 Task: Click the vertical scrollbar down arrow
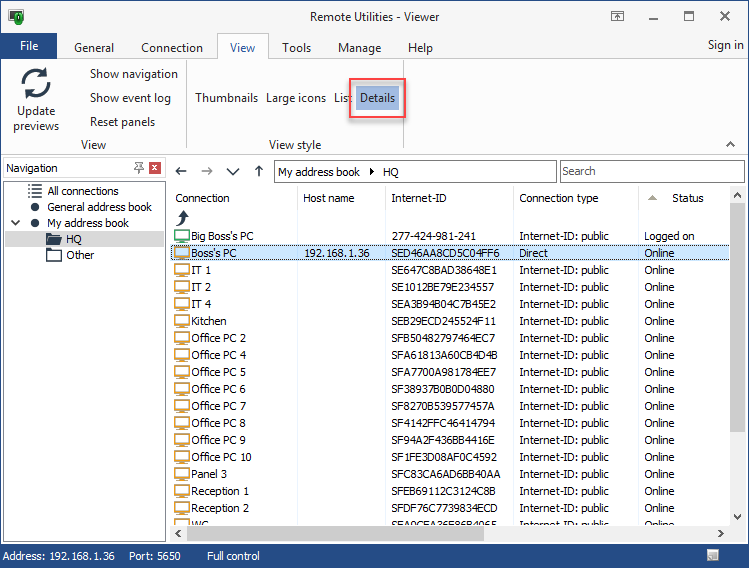coord(738,517)
